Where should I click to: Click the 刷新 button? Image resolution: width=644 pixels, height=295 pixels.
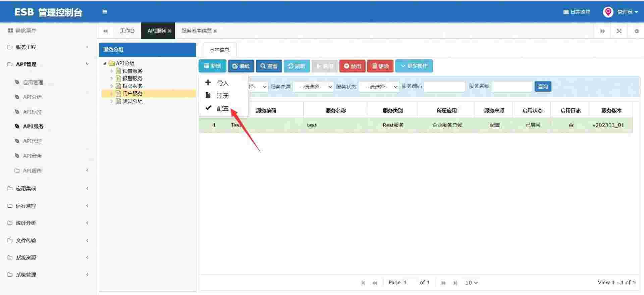297,66
